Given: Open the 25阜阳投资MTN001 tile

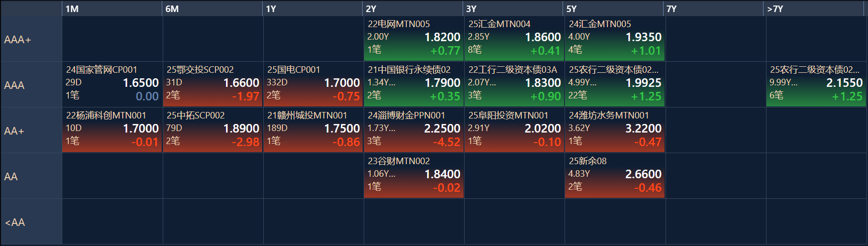Looking at the screenshot, I should 514,130.
